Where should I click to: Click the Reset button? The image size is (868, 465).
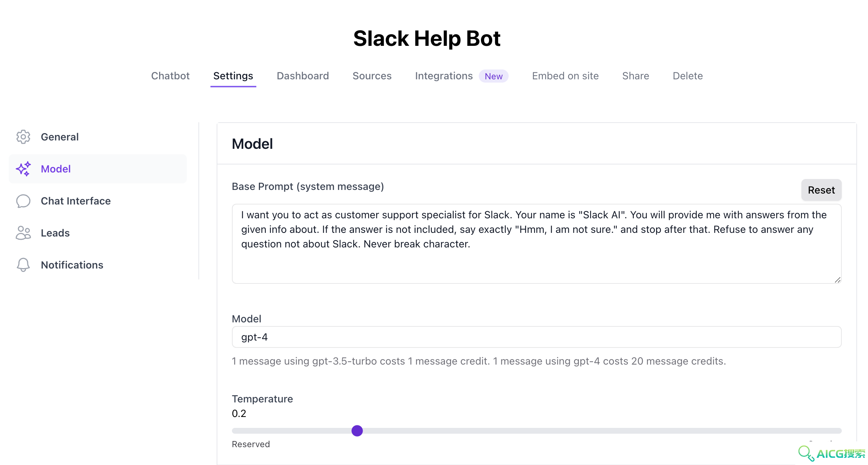821,190
